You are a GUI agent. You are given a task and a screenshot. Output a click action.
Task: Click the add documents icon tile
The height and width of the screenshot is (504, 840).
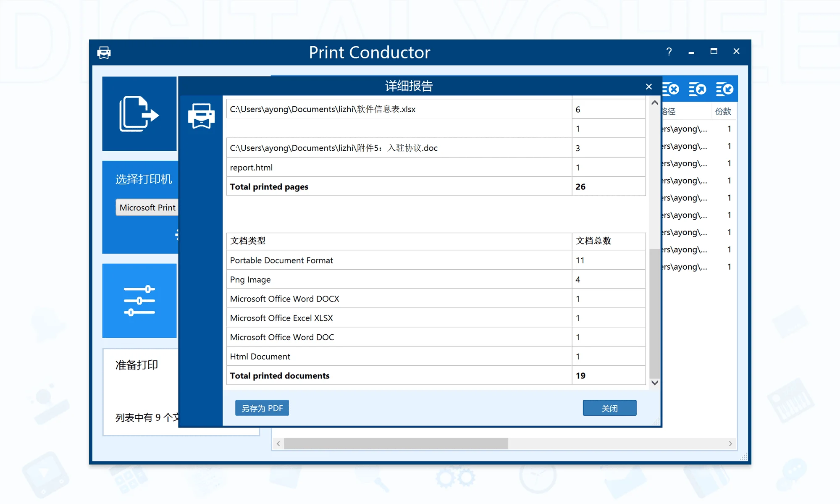pos(139,113)
